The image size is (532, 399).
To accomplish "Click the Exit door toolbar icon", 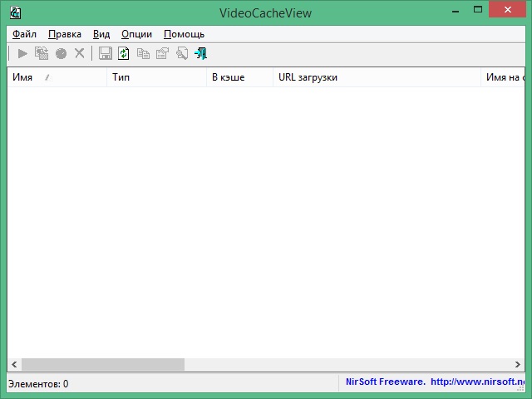I will coord(200,54).
